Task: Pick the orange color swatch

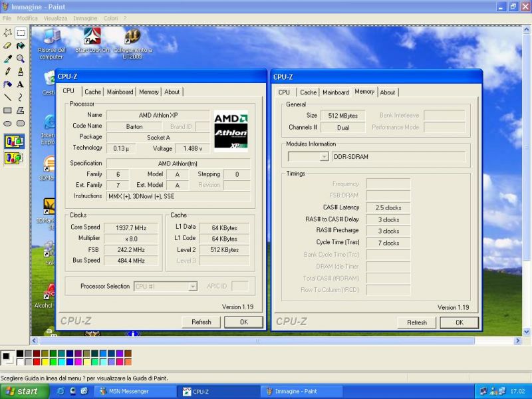Action: (x=128, y=362)
